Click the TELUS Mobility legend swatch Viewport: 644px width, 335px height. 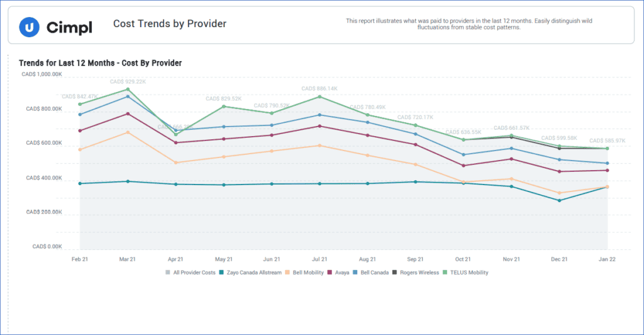pyautogui.click(x=445, y=273)
